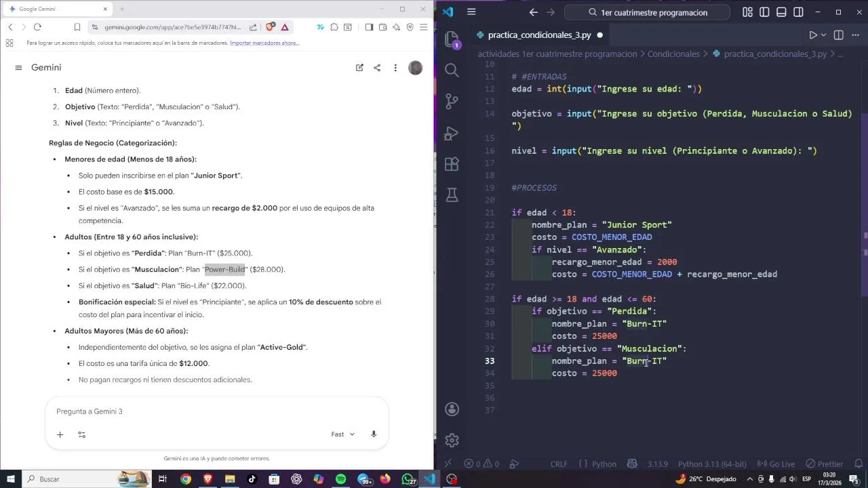Image resolution: width=868 pixels, height=488 pixels.
Task: Open Chrome from the taskbar
Action: [185, 479]
